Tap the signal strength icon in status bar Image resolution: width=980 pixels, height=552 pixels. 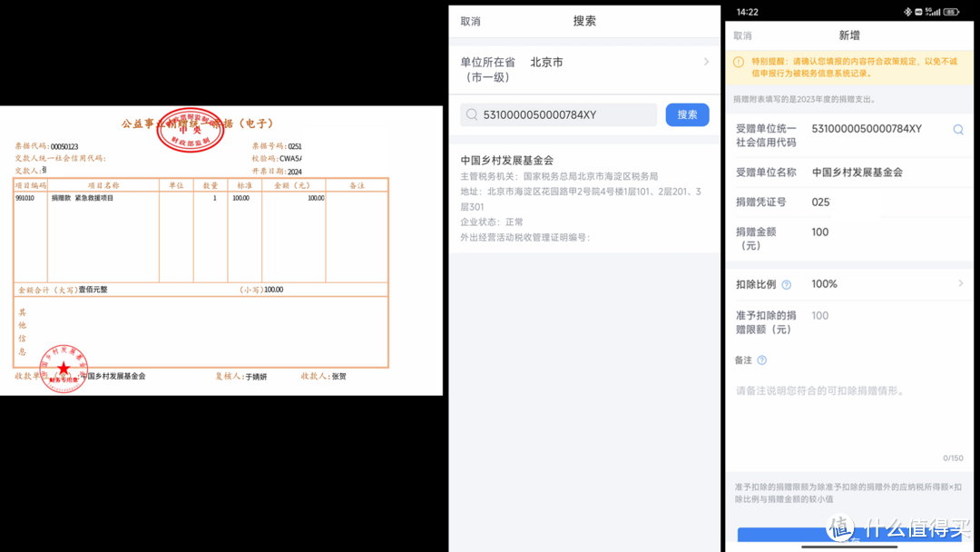tap(933, 12)
